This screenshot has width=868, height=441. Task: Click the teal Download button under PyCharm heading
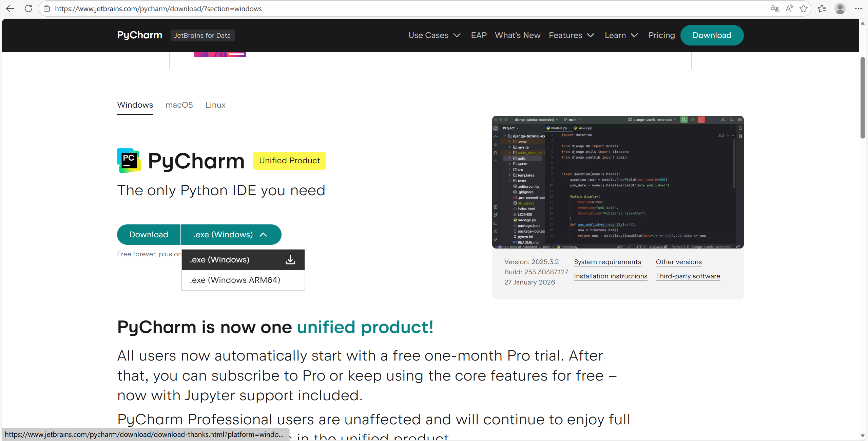pyautogui.click(x=149, y=235)
